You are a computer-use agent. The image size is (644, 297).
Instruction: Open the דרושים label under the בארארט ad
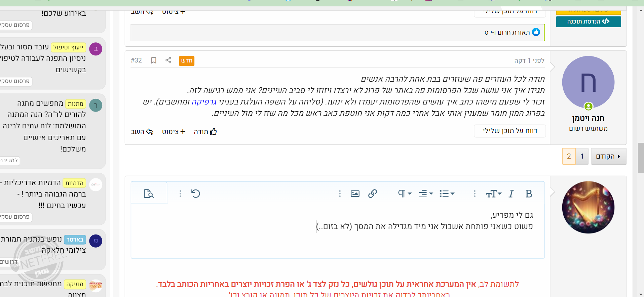coord(9,262)
